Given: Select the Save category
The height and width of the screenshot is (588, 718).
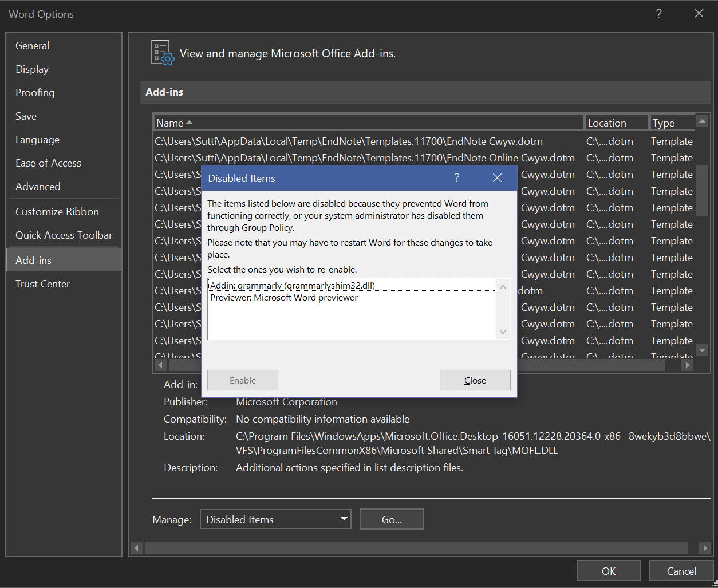Looking at the screenshot, I should (x=64, y=116).
